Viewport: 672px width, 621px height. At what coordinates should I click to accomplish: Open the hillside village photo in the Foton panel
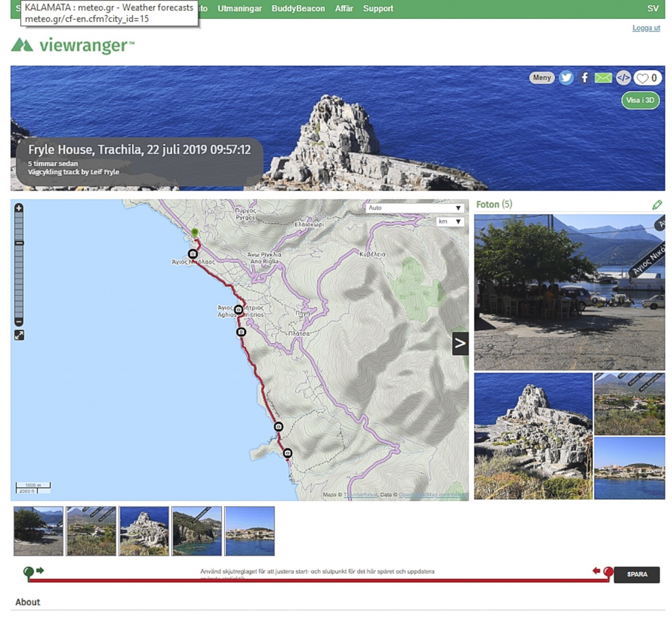point(629,404)
